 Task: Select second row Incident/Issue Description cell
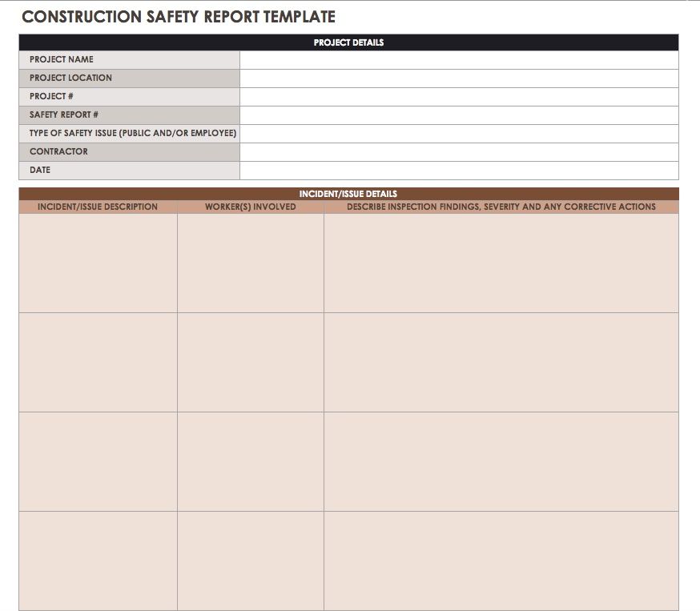[x=98, y=362]
